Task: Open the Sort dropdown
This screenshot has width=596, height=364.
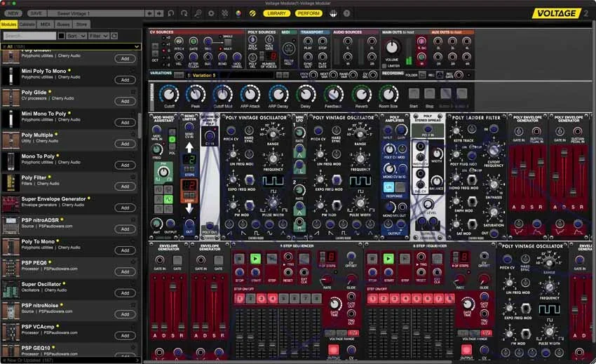Action: pos(76,36)
